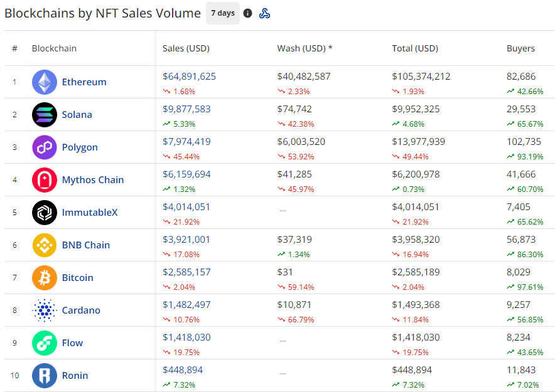555x392 pixels.
Task: Open the info icon next to 7 days
Action: tap(248, 13)
